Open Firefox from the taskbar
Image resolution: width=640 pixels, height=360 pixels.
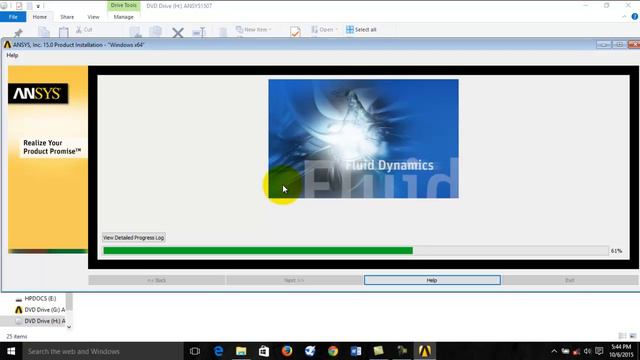287,351
